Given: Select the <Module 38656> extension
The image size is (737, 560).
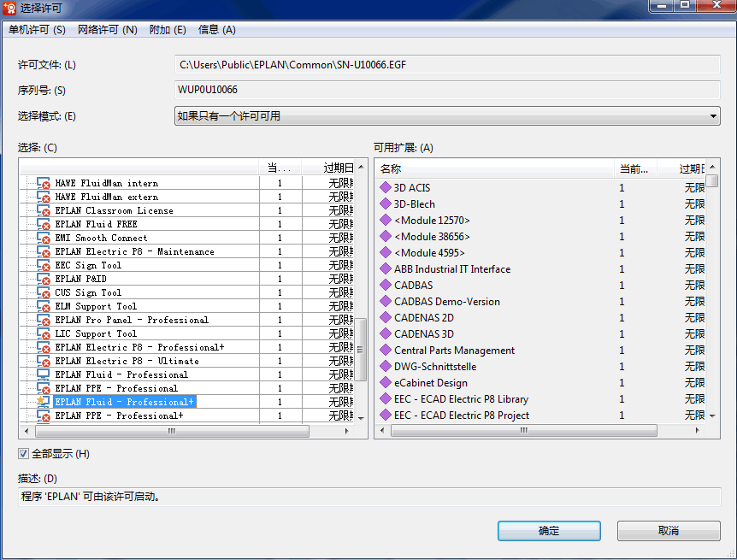Looking at the screenshot, I should 432,237.
